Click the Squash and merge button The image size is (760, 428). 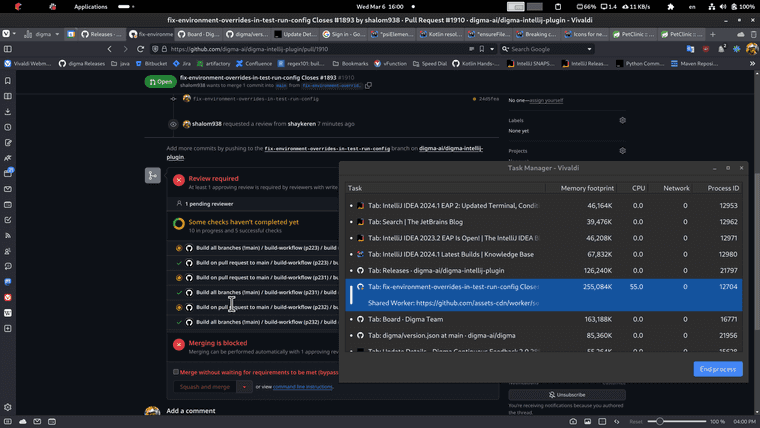pos(205,387)
